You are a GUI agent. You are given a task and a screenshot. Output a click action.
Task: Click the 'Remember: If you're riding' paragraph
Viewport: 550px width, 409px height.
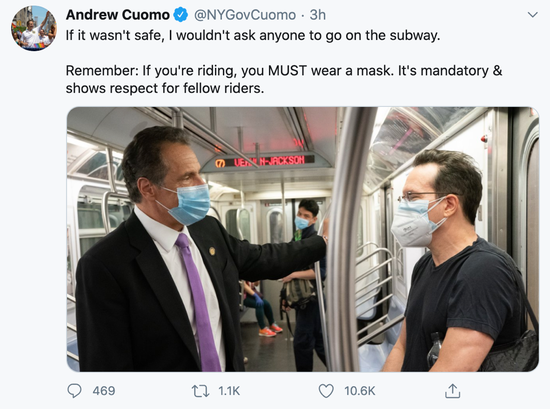click(284, 79)
